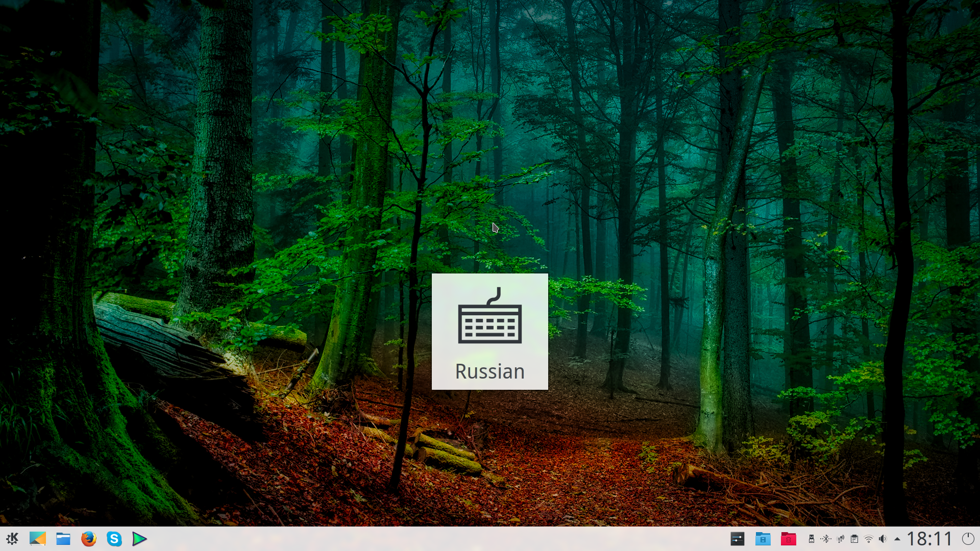The width and height of the screenshot is (980, 551).
Task: Open the clipboard tray applet
Action: click(854, 539)
